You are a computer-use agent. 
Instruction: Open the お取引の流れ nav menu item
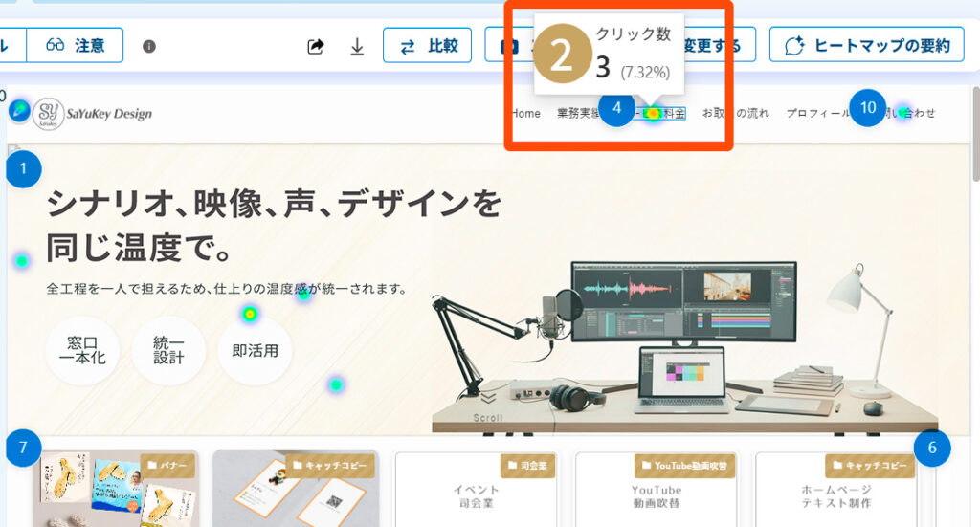pos(735,113)
